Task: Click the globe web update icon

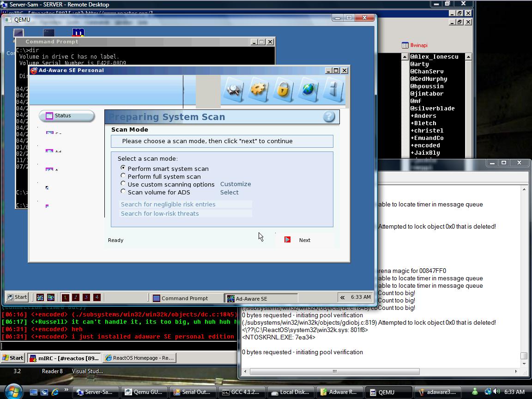Action: tap(308, 89)
